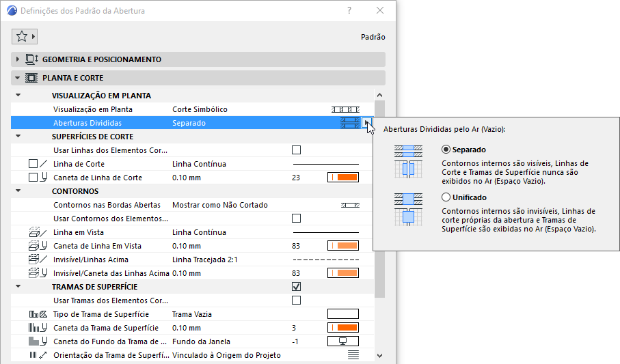Open pen 3 color swatch for Trama de Superfície
Image resolution: width=620 pixels, height=364 pixels.
(x=343, y=328)
